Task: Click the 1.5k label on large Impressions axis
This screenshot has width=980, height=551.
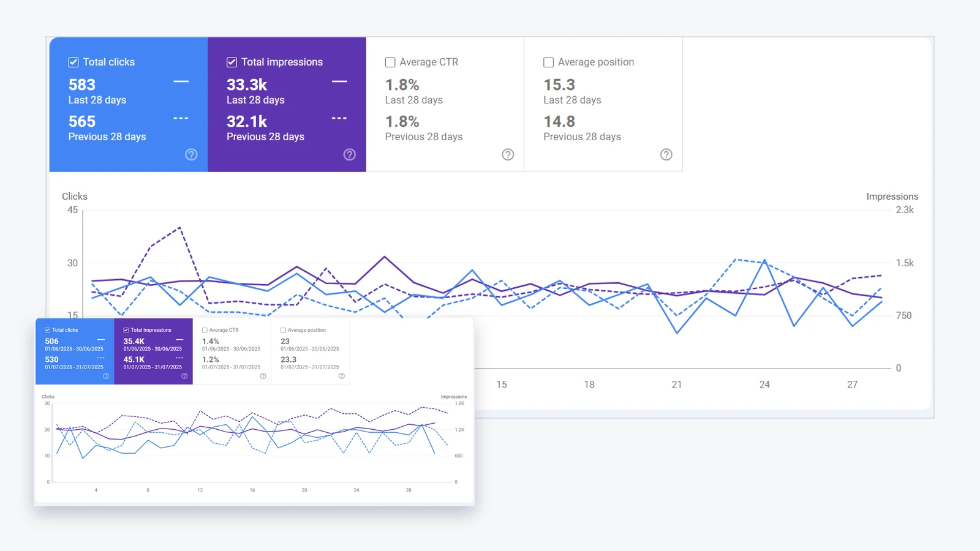Action: pos(905,263)
